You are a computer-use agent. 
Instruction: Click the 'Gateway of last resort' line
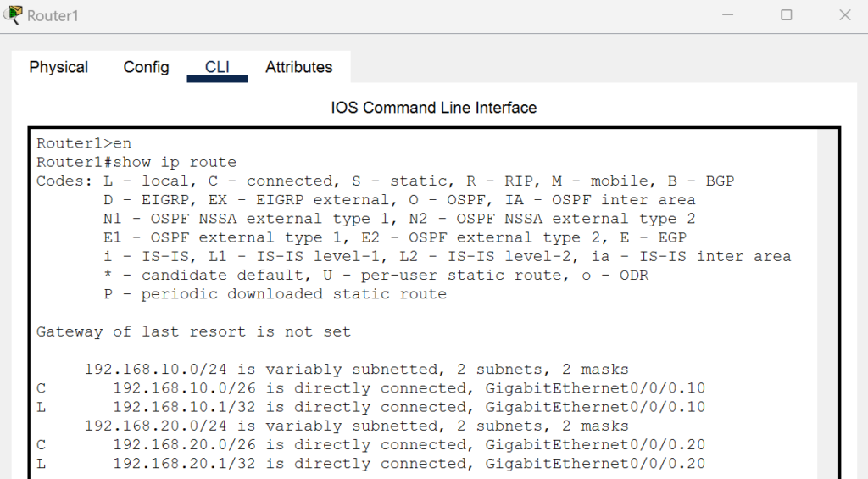[193, 331]
